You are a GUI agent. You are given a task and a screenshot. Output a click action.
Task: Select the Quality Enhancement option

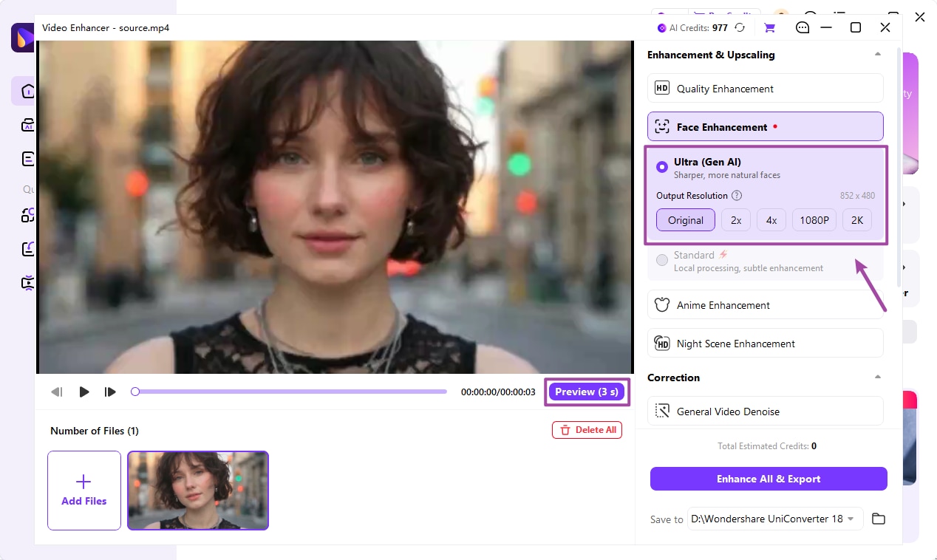coord(766,89)
